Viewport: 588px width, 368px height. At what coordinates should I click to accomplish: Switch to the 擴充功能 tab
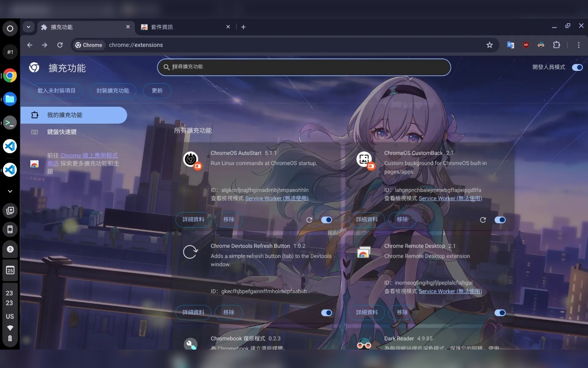(x=86, y=27)
